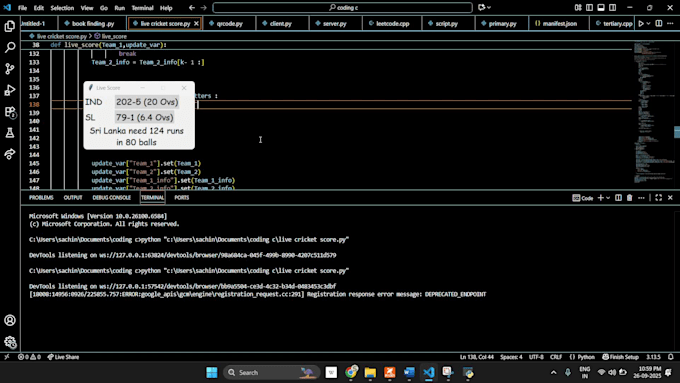Open the Copilot chat icon in title bar
The width and height of the screenshot is (680, 383).
point(481,7)
